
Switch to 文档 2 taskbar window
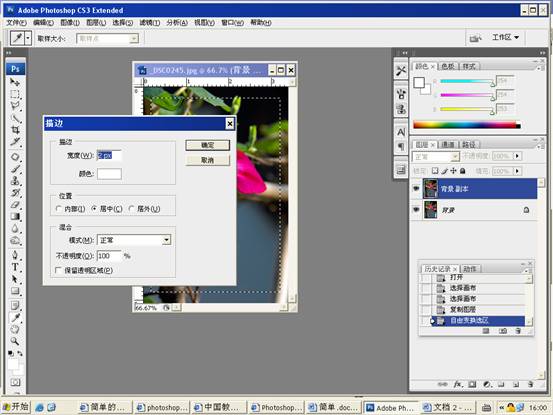point(448,408)
